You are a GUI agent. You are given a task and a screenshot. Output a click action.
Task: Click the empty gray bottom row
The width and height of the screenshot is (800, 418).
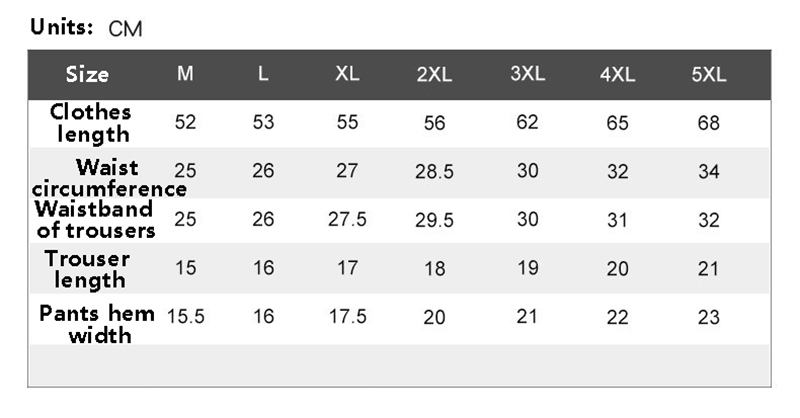tap(399, 365)
